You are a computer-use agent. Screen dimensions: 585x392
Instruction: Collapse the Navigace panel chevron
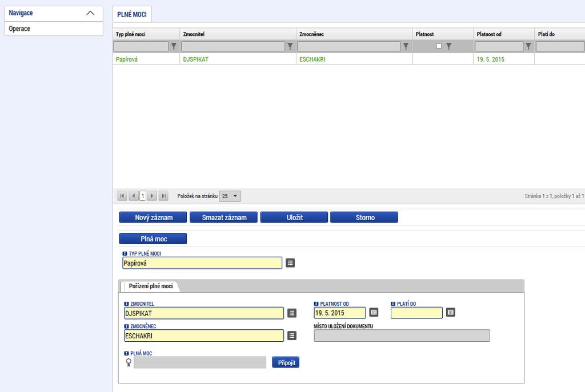(x=90, y=13)
